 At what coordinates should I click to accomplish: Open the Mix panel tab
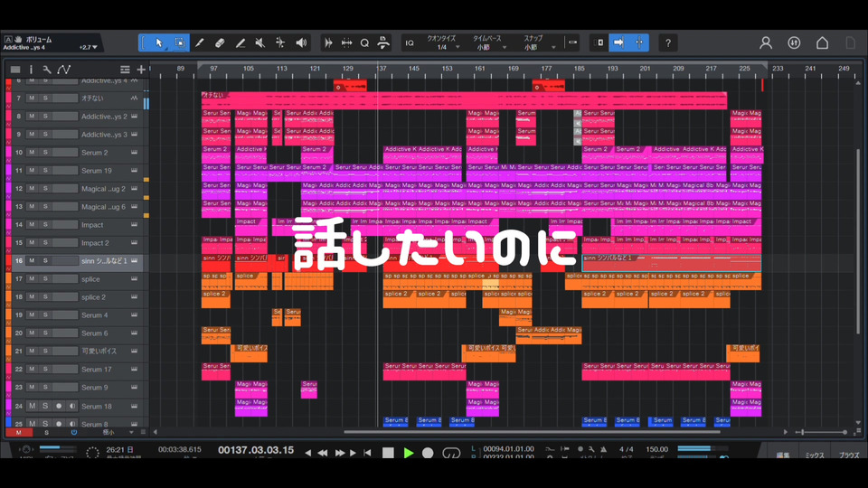pyautogui.click(x=815, y=455)
